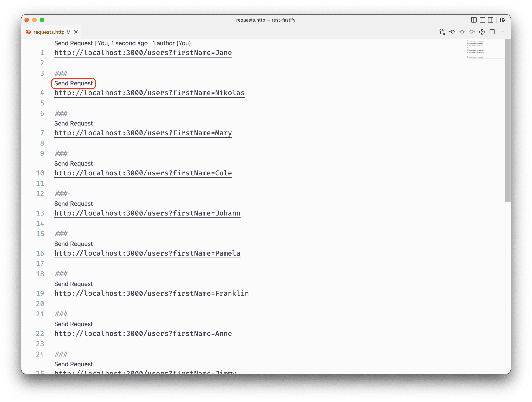Click the globe icon on requests.http tab

click(28, 32)
